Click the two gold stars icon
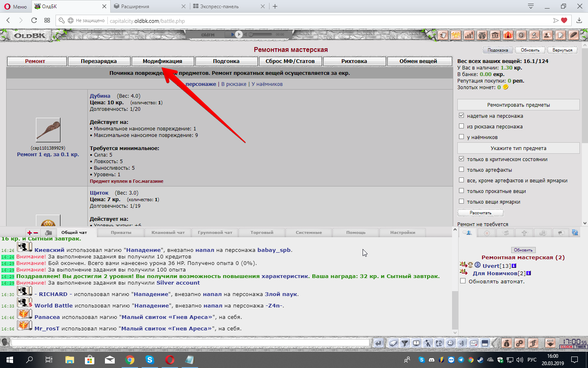The width and height of the screenshot is (588, 368). [456, 35]
